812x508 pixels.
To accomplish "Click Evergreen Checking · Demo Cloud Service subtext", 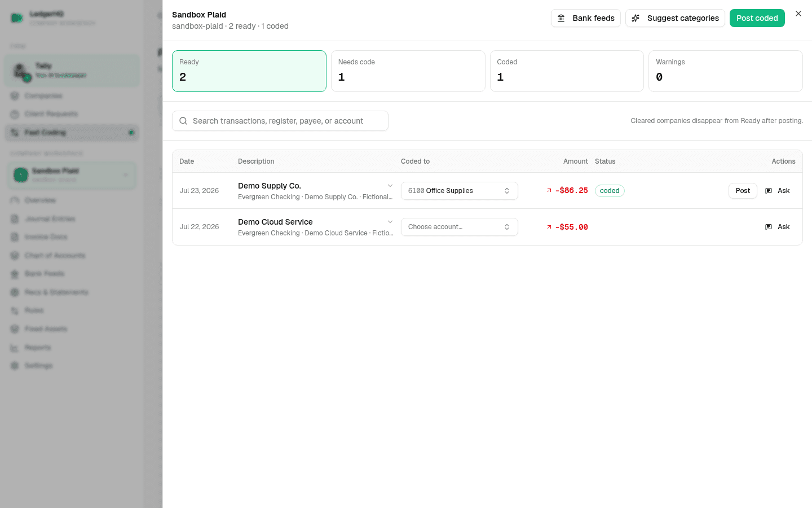I will (315, 233).
